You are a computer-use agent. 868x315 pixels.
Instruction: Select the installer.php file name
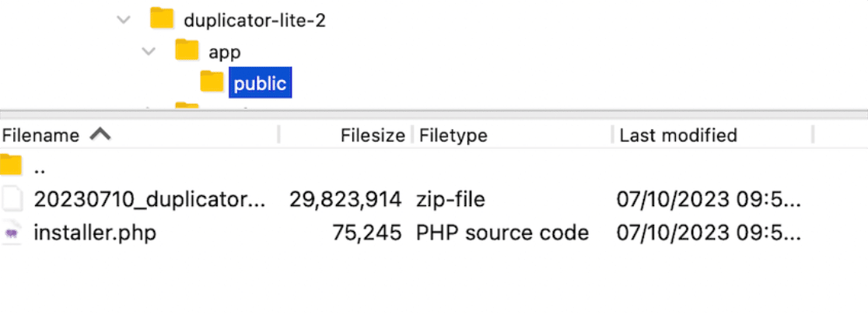(x=95, y=233)
